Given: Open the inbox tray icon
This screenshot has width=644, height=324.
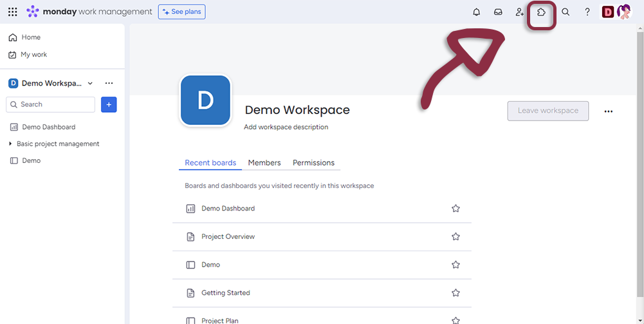Looking at the screenshot, I should [x=498, y=12].
